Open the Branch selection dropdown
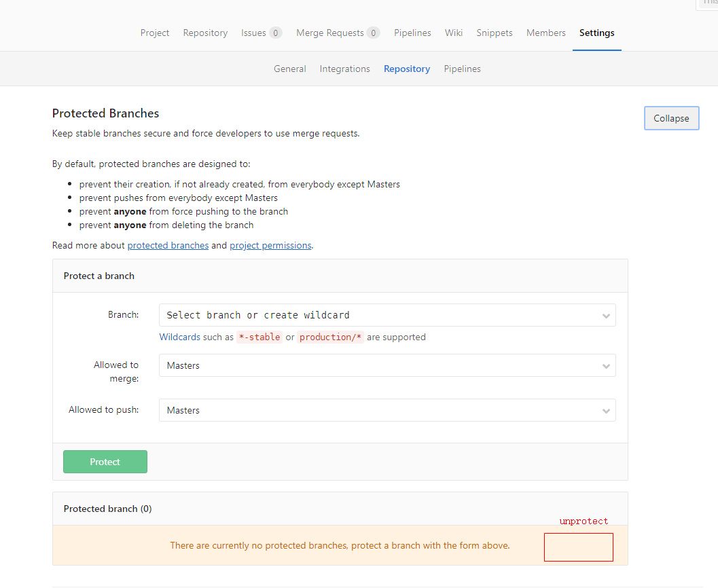Image resolution: width=718 pixels, height=588 pixels. [x=387, y=315]
